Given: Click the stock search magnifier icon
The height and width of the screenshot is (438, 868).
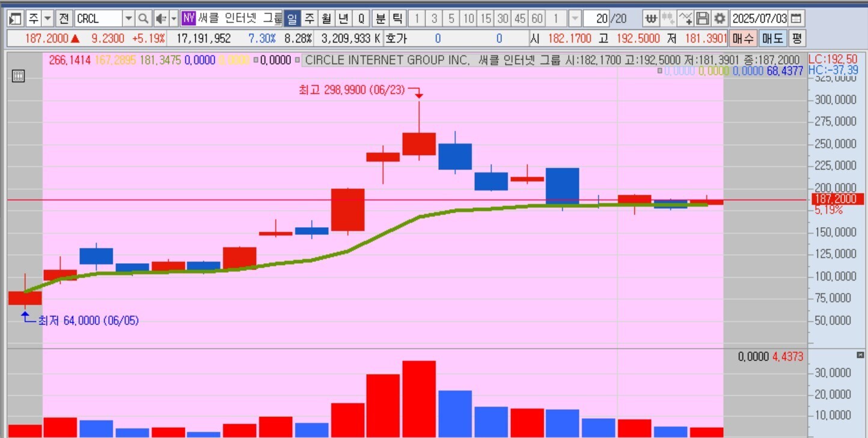Looking at the screenshot, I should (144, 19).
